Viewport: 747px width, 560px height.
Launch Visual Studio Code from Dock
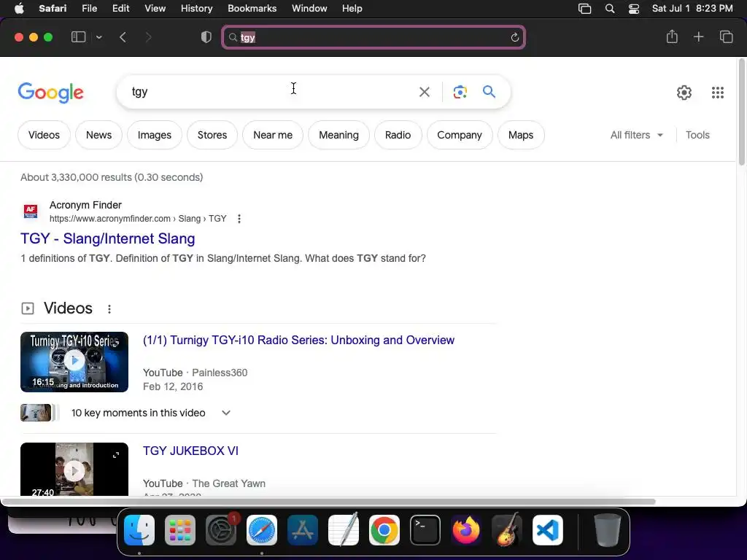pos(548,530)
